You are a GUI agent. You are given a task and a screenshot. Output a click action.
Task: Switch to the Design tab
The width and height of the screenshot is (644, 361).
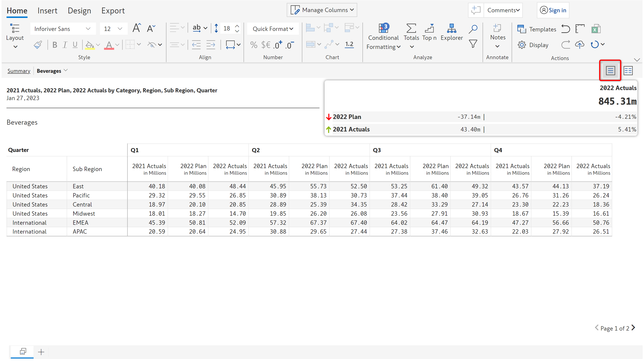click(x=79, y=10)
